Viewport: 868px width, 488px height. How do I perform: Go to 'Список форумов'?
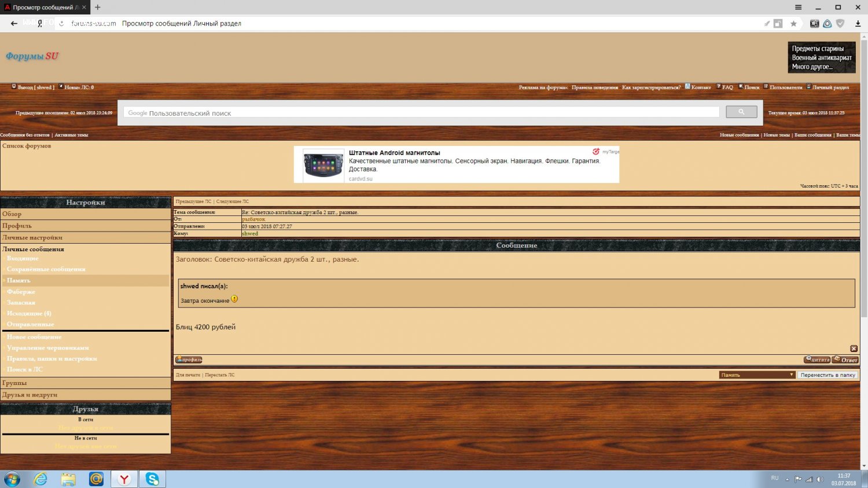27,146
